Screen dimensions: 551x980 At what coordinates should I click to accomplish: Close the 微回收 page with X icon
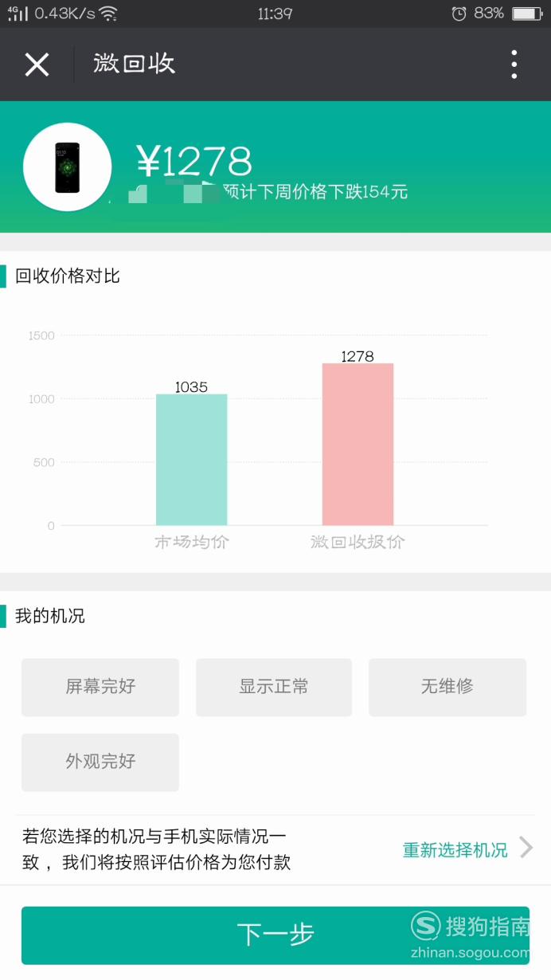pos(37,65)
